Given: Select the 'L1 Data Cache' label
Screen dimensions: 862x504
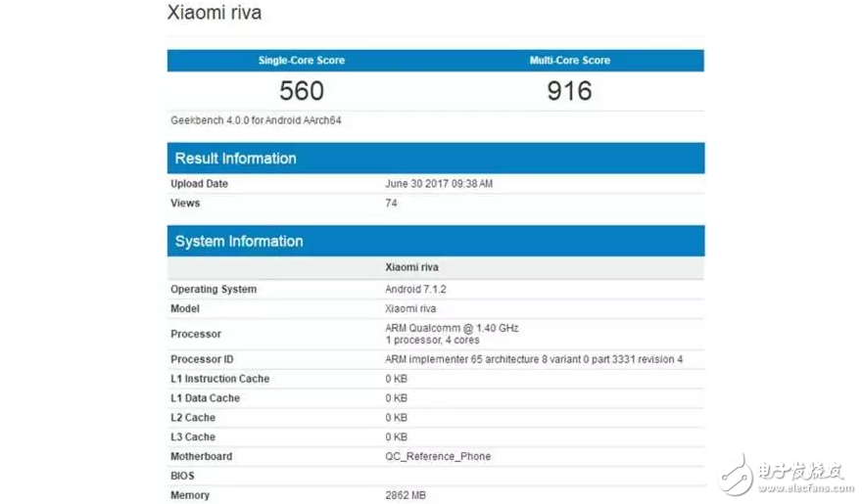Looking at the screenshot, I should [x=205, y=398].
